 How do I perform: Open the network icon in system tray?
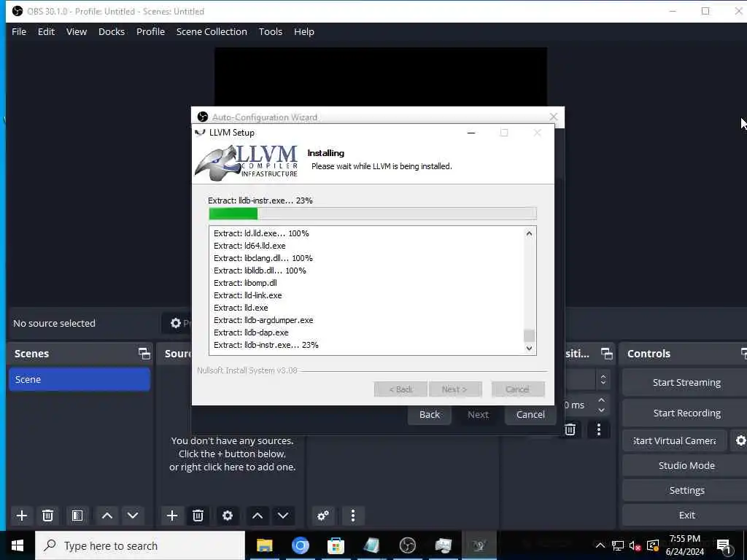(x=618, y=545)
